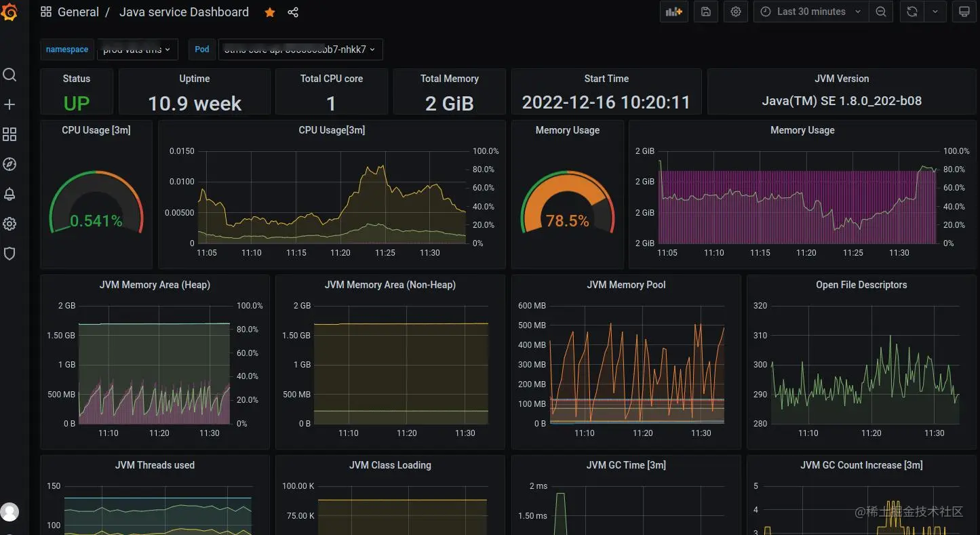980x535 pixels.
Task: Click the 78.5% memory gauge value
Action: (568, 221)
